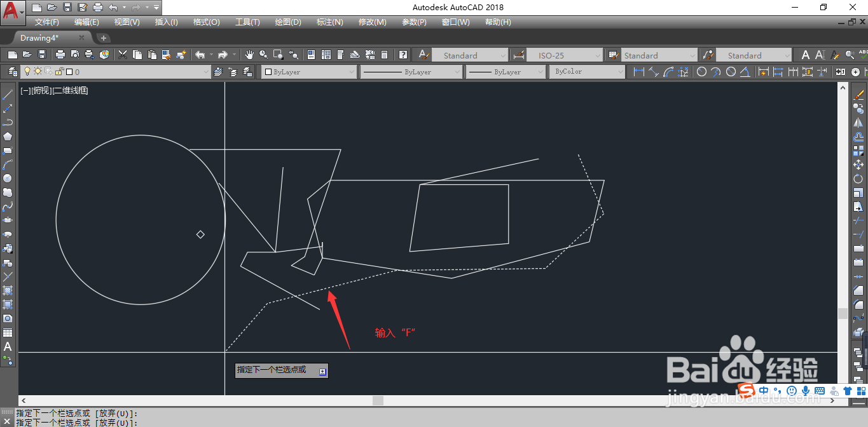
Task: Click Plot Preview icon in standard toolbar
Action: pyautogui.click(x=75, y=55)
